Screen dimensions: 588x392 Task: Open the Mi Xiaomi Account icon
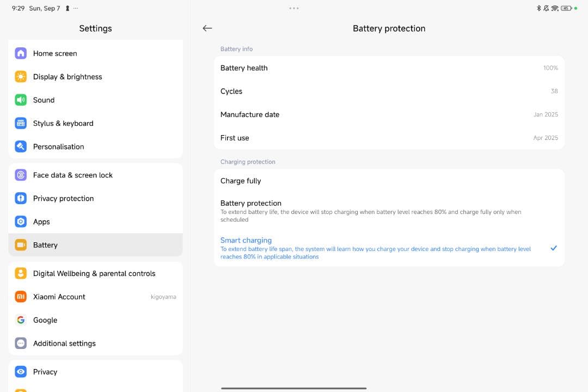21,297
